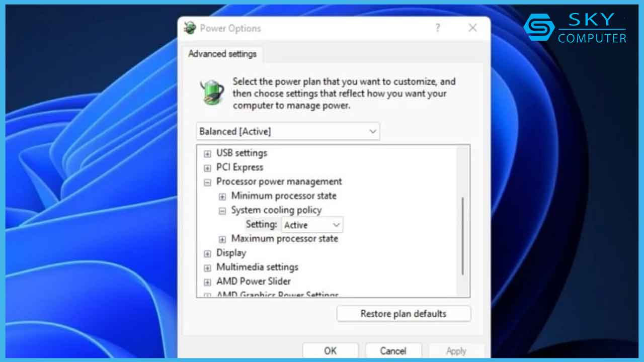Select the AMD Power Slider item
The image size is (644, 362).
[x=253, y=282]
